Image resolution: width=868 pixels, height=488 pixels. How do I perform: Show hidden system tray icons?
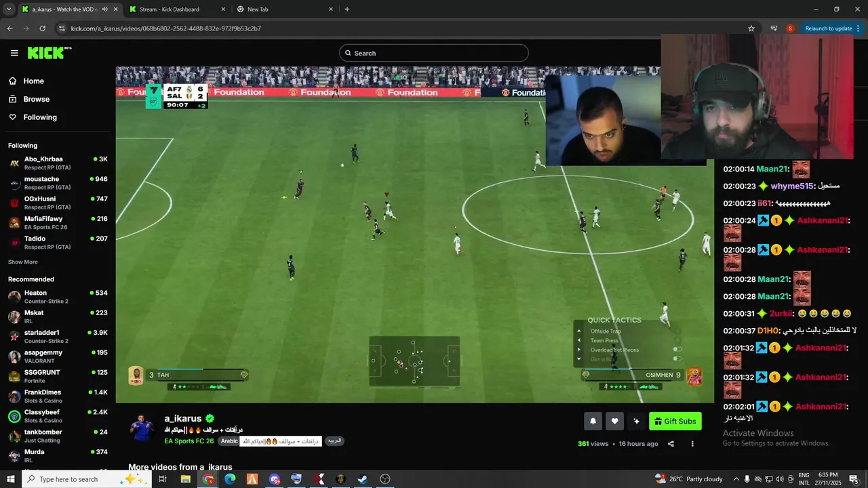click(x=736, y=479)
